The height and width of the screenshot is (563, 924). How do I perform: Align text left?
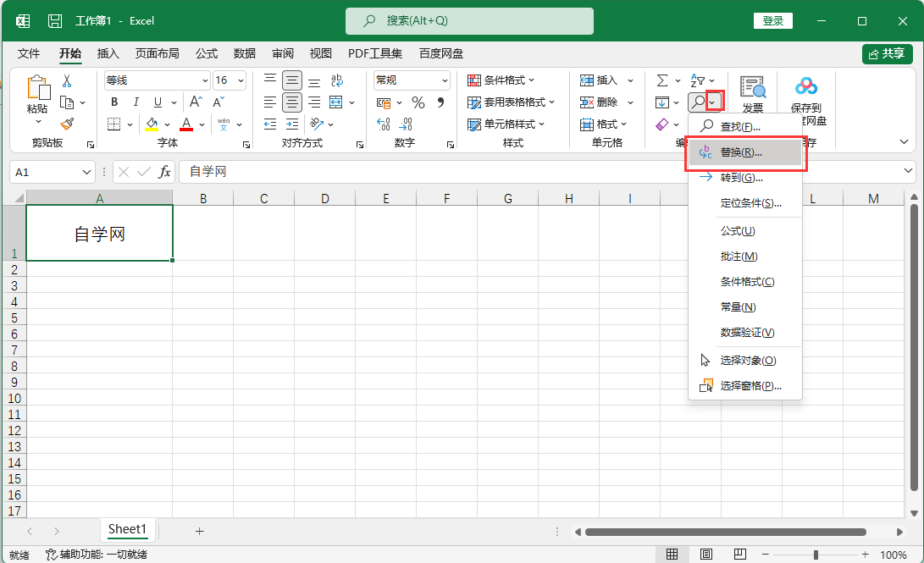[x=270, y=102]
